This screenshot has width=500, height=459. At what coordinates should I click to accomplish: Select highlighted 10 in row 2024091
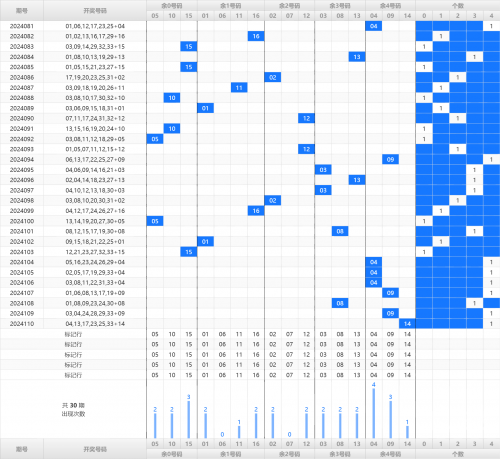click(x=172, y=129)
